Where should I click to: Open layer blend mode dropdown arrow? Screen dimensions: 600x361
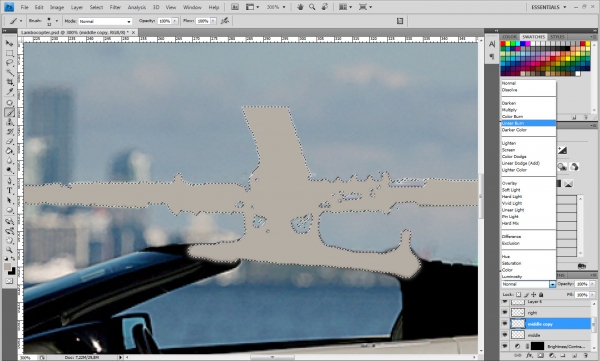(552, 284)
